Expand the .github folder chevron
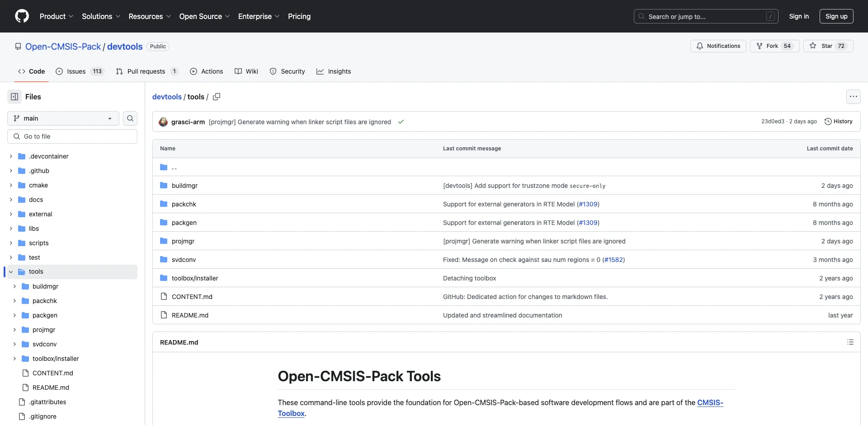The image size is (868, 425). (11, 171)
